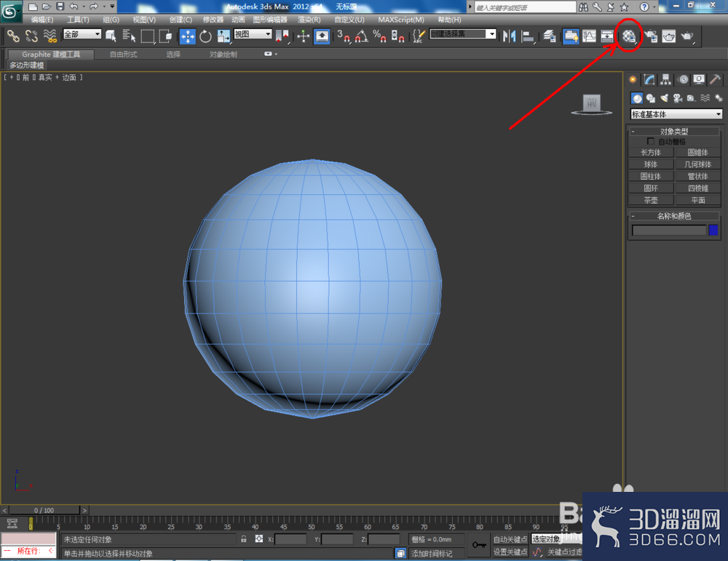Select the Cameras category icon
Screen dimensions: 728x561
678,98
